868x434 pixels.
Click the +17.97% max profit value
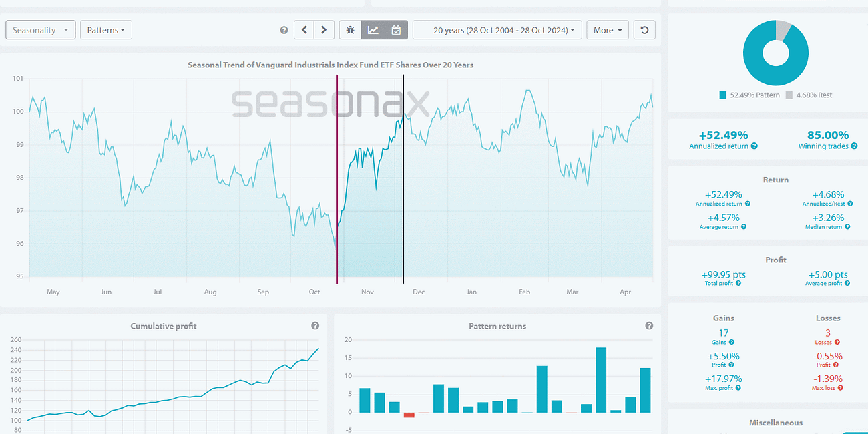click(723, 379)
